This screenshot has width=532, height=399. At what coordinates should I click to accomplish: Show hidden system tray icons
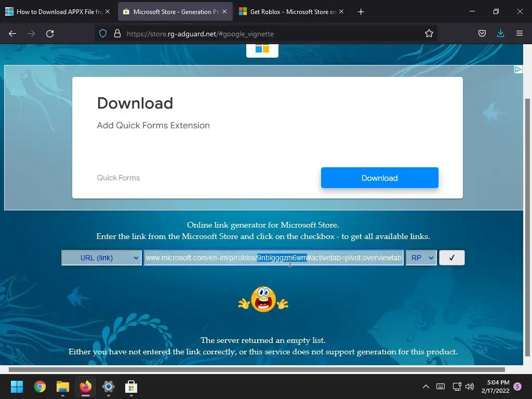coord(426,387)
